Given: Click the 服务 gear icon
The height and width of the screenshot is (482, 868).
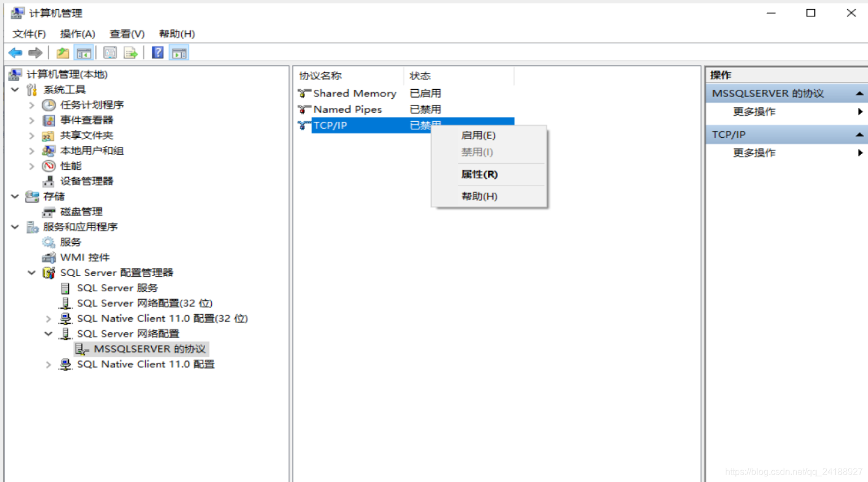Looking at the screenshot, I should pyautogui.click(x=49, y=242).
